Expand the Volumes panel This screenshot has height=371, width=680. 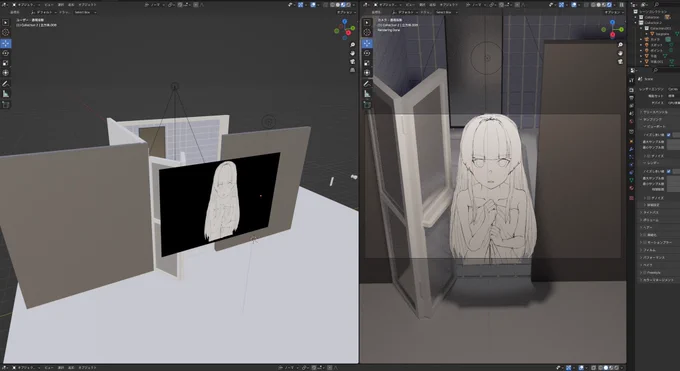click(x=650, y=220)
